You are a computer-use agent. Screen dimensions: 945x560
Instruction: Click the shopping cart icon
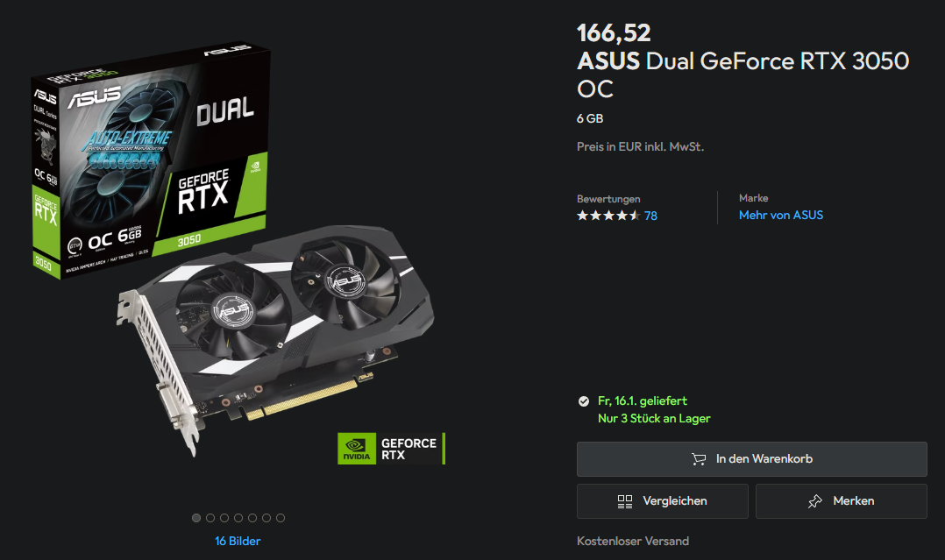click(699, 459)
